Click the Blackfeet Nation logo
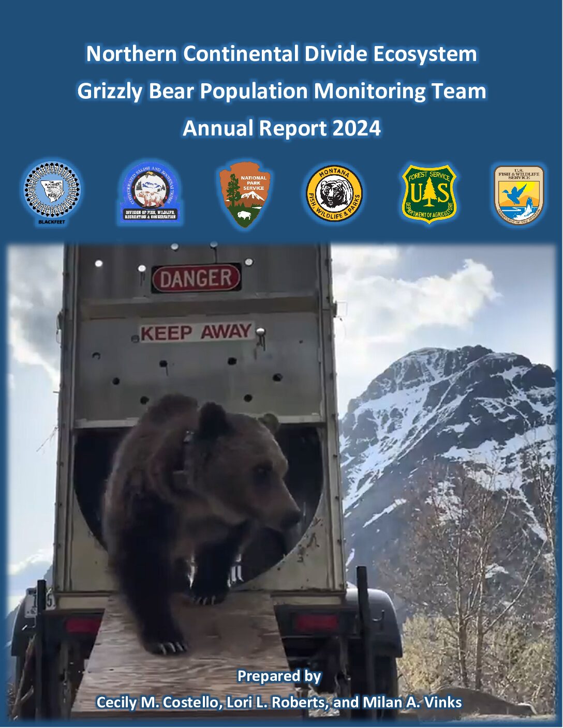Viewport: 563px width, 728px height. click(52, 192)
